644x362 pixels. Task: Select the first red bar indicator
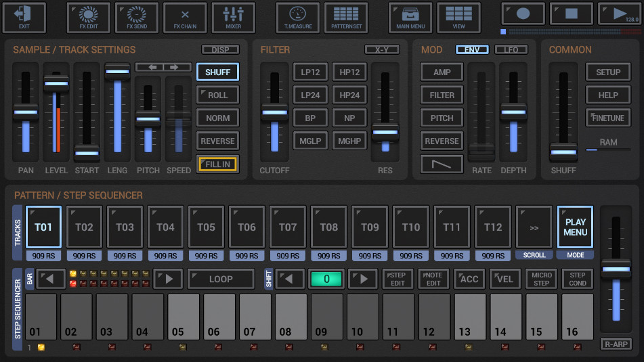point(73,284)
